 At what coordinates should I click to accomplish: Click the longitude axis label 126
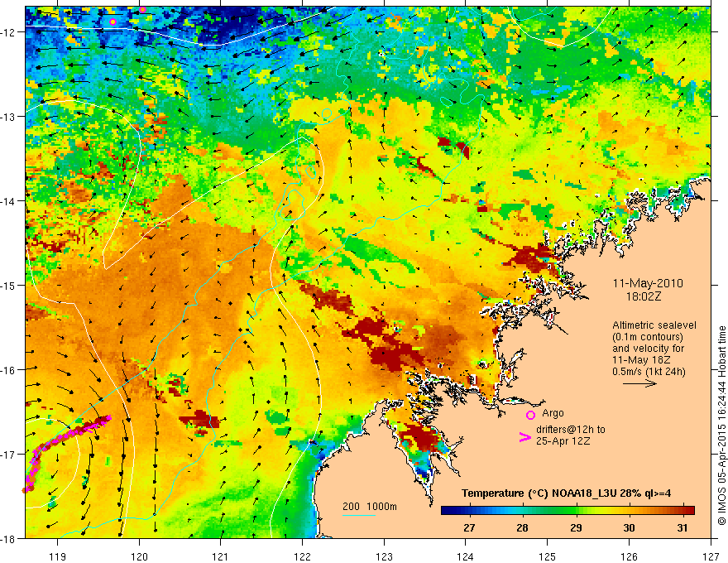629,556
